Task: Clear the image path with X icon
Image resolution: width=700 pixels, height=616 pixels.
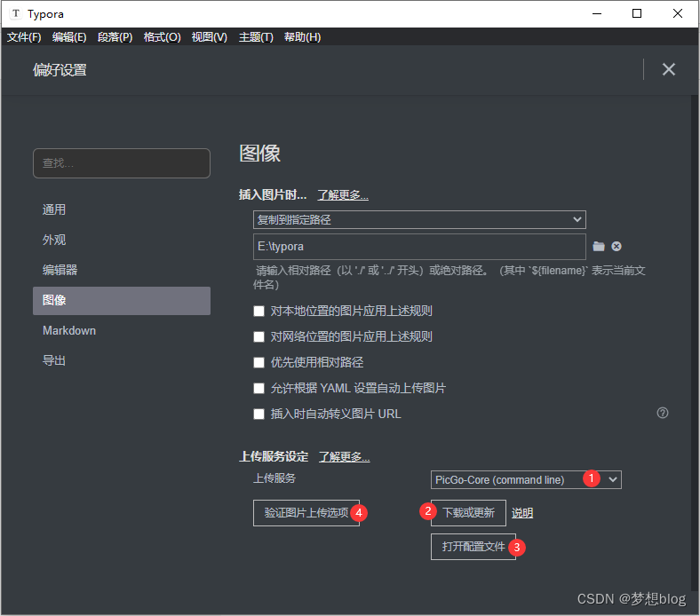Action: pyautogui.click(x=616, y=246)
